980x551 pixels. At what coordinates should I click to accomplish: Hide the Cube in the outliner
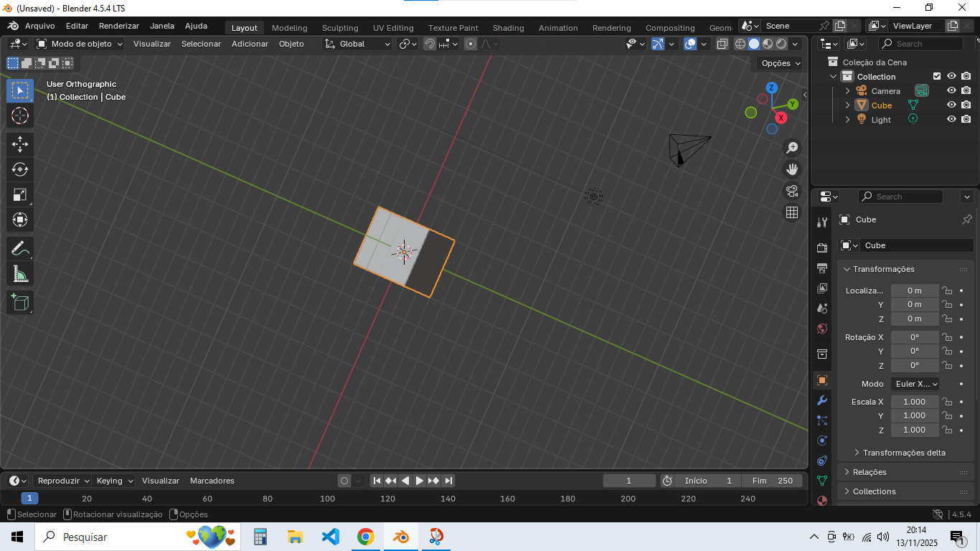point(951,105)
